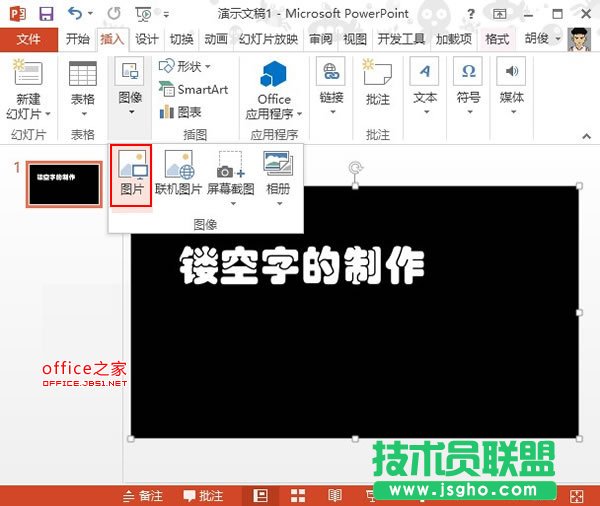
Task: Undo the last action
Action: coord(75,14)
